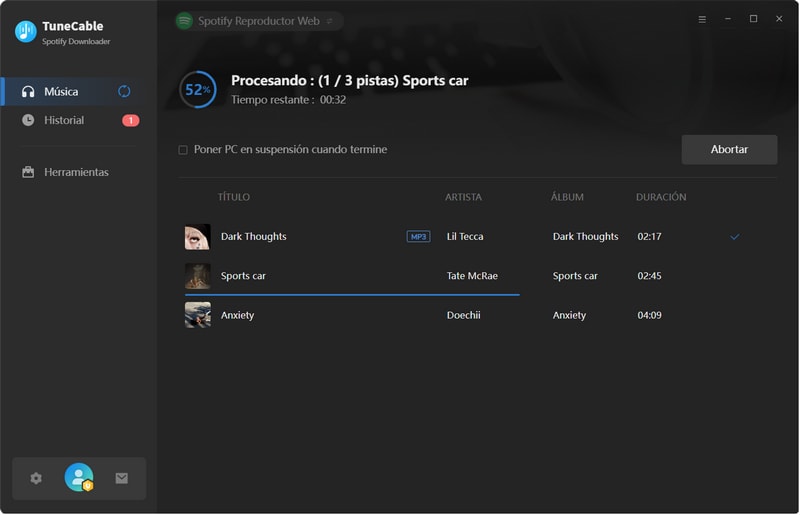Click the 52% circular progress indicator

point(198,90)
